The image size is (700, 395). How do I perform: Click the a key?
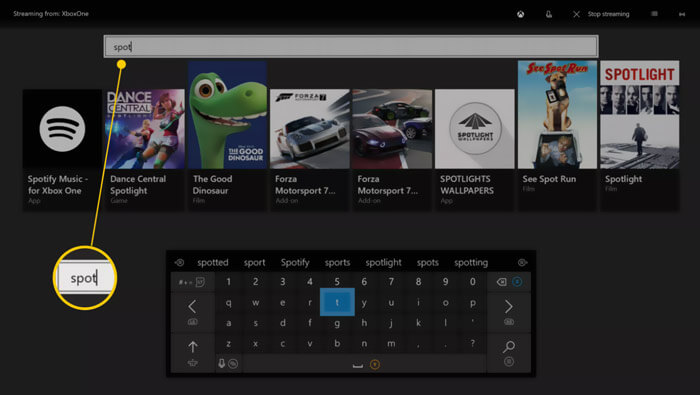pyautogui.click(x=229, y=323)
